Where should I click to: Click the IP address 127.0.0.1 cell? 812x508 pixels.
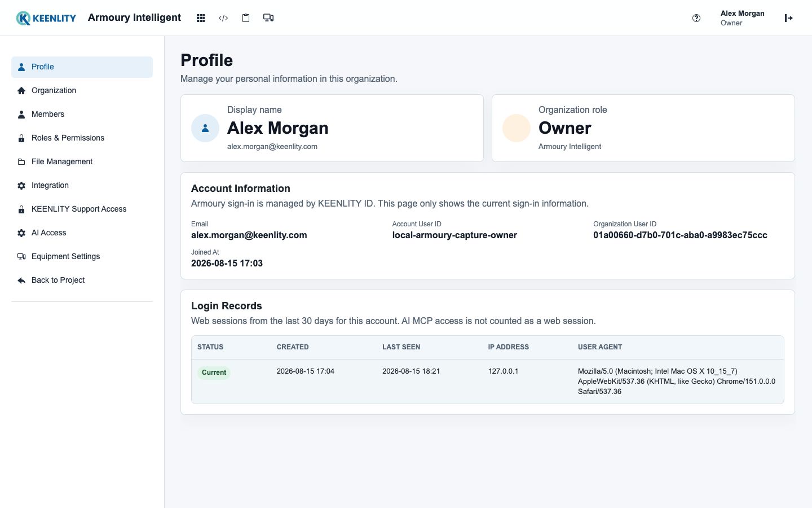[503, 371]
